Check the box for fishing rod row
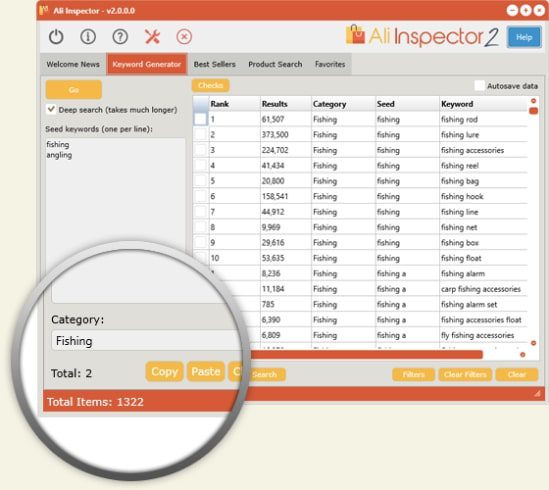 [201, 119]
